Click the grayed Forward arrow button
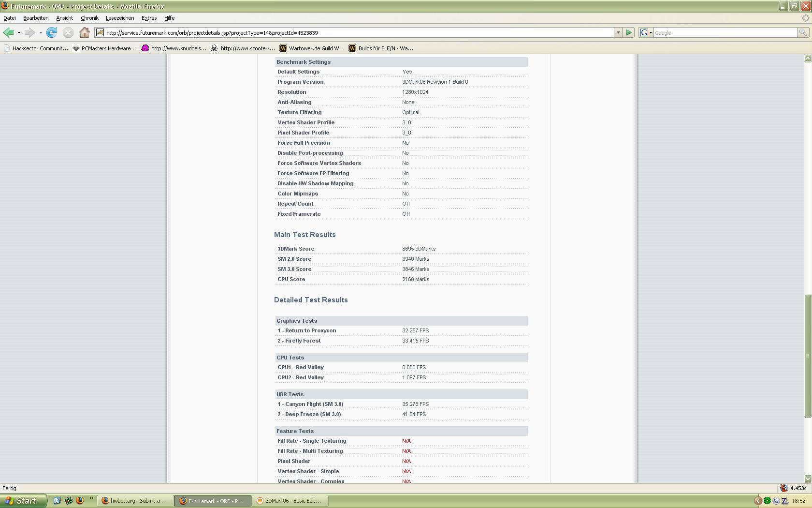Image resolution: width=812 pixels, height=508 pixels. coord(29,33)
